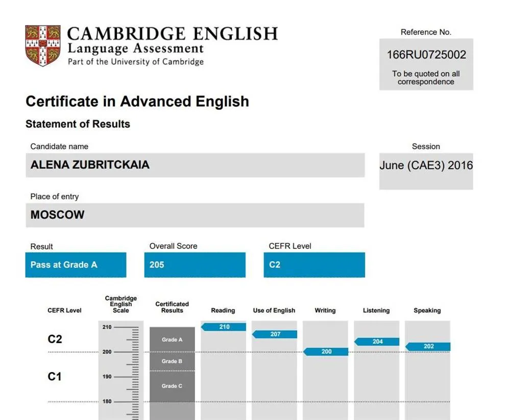The width and height of the screenshot is (510, 420).
Task: Click 'Part of the University of Cambridge' text
Action: [x=136, y=62]
